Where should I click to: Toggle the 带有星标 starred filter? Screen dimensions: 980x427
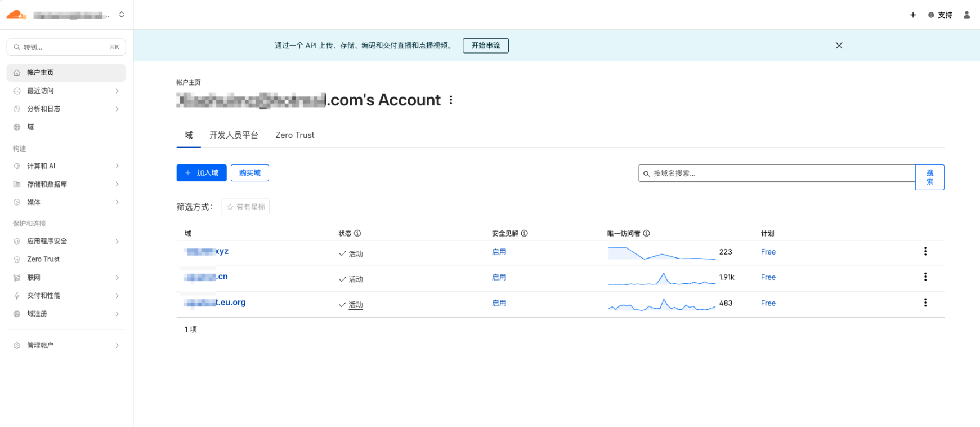(245, 207)
